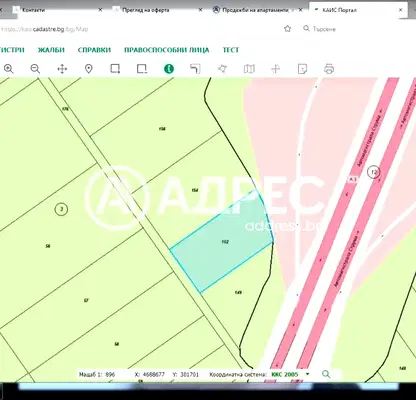This screenshot has height=400, width=416.
Task: Select the dashed rectangle deselect tool
Action: pyautogui.click(x=142, y=69)
